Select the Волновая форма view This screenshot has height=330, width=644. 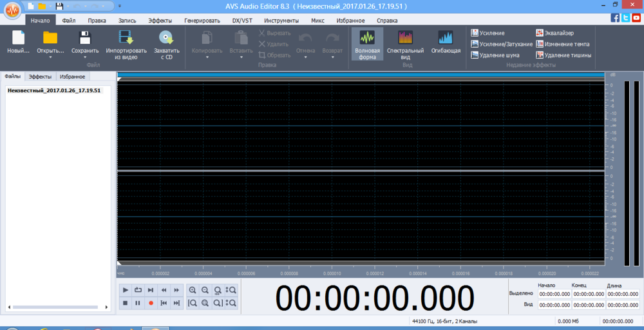tap(367, 44)
